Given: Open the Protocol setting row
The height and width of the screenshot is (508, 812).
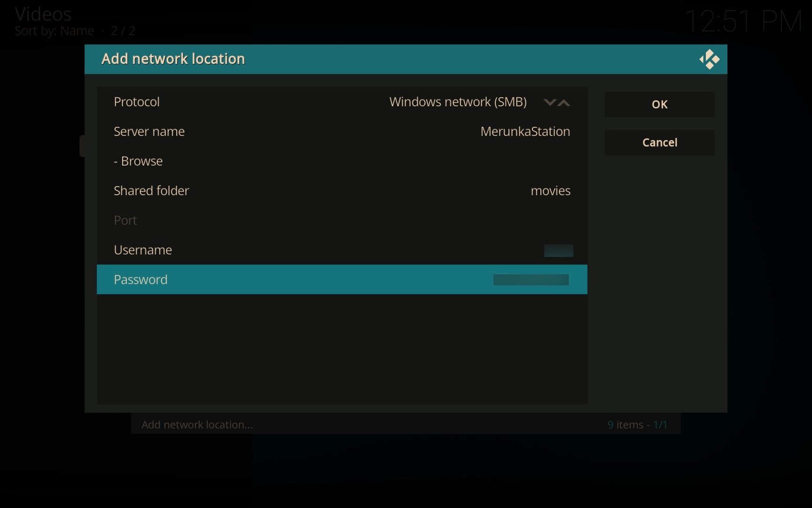Looking at the screenshot, I should click(x=342, y=102).
